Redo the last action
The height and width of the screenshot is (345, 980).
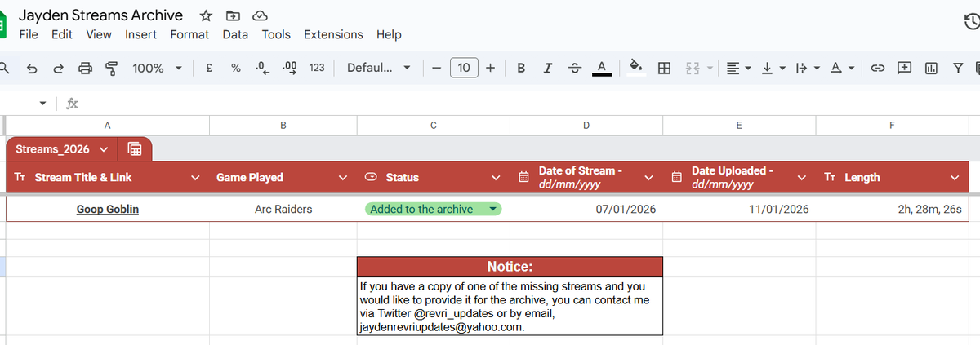(x=57, y=69)
